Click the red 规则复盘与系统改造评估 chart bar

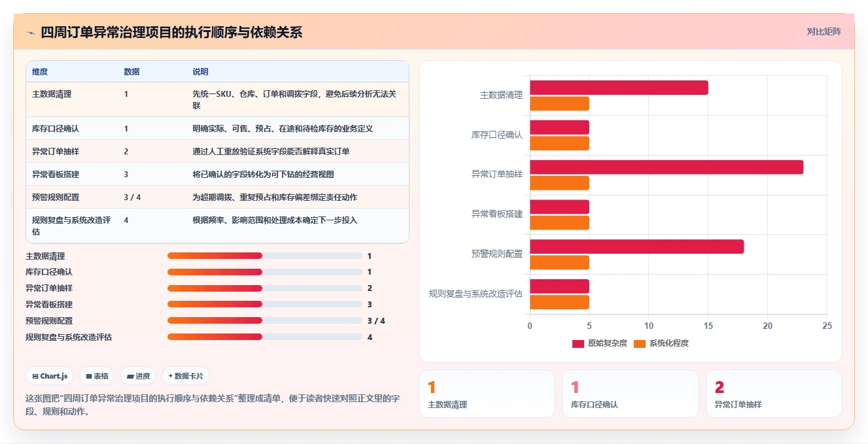tap(559, 286)
